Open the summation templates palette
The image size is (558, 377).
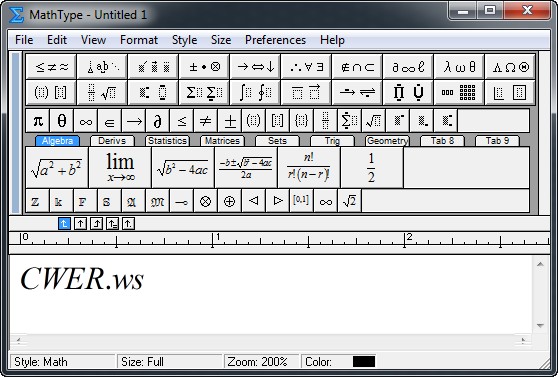[x=204, y=93]
